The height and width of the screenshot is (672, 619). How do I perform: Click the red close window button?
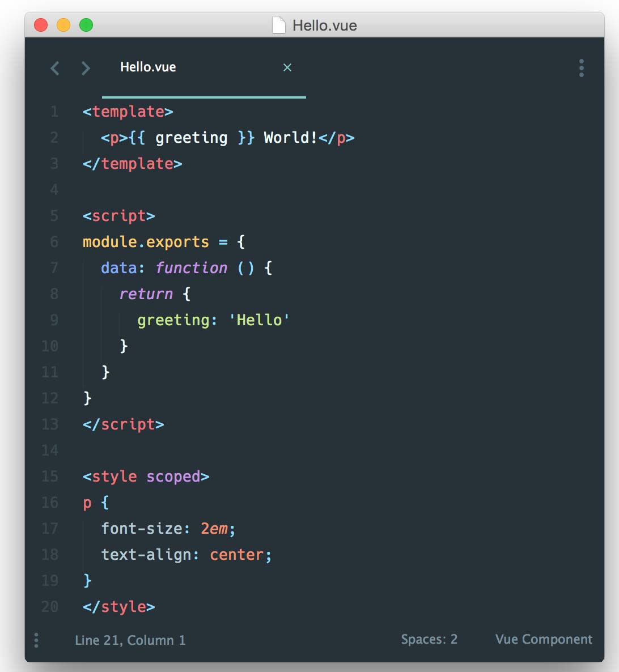[41, 25]
